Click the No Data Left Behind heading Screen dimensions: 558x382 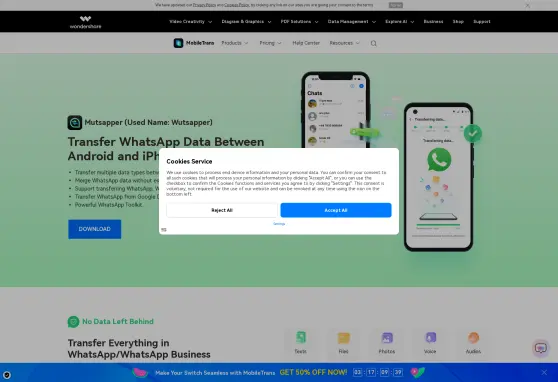pyautogui.click(x=118, y=321)
